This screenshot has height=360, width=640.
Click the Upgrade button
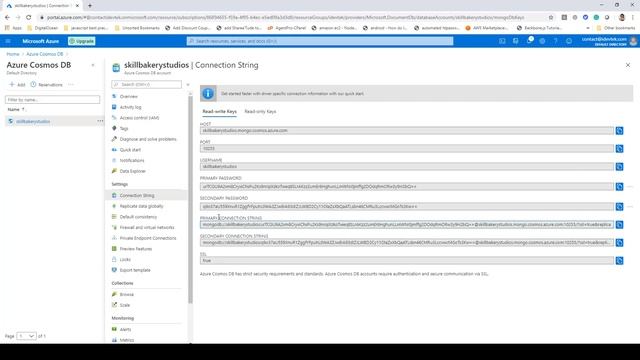pos(82,41)
